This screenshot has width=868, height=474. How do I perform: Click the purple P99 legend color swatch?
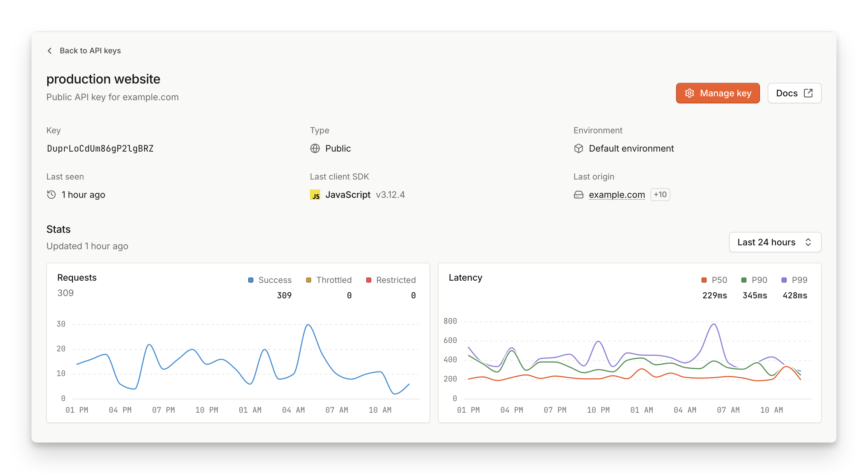(784, 280)
